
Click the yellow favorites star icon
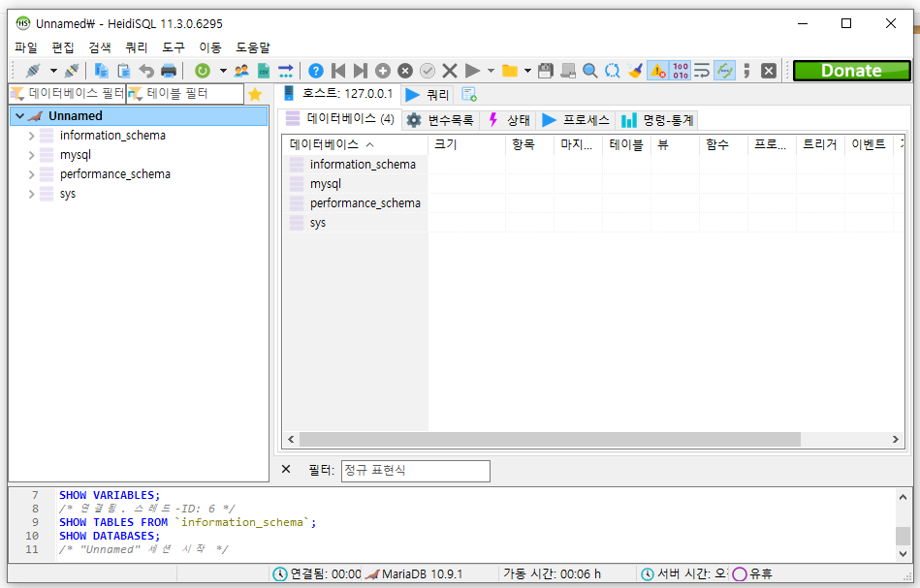[x=255, y=94]
